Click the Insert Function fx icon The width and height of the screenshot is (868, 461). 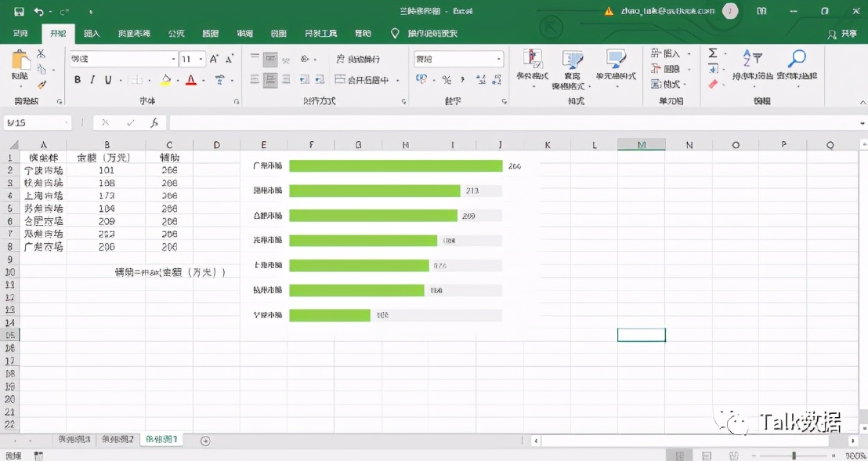point(154,123)
